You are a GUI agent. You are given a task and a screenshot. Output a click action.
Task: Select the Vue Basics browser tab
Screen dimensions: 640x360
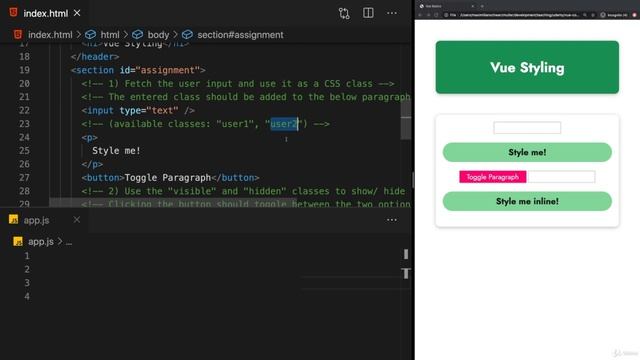pos(446,6)
